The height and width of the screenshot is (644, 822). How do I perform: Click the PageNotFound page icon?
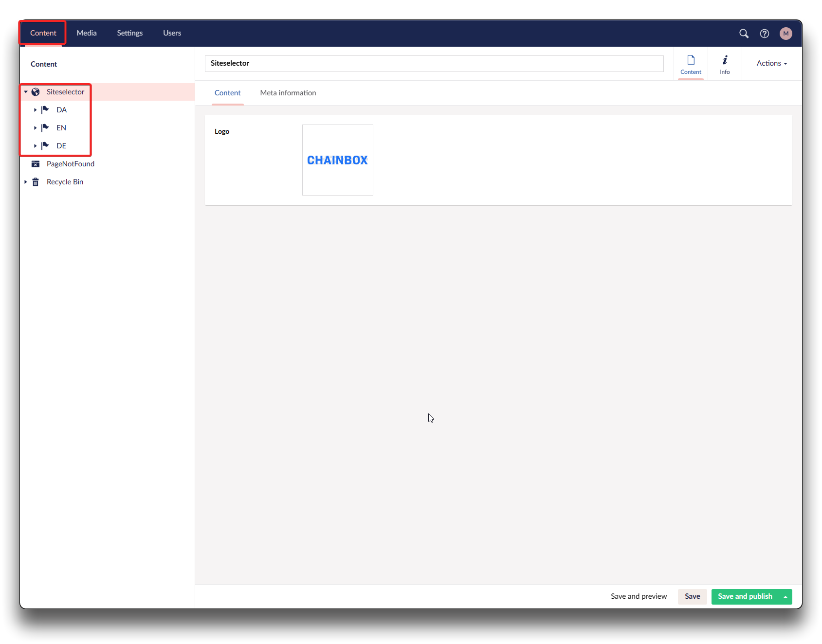pos(36,164)
